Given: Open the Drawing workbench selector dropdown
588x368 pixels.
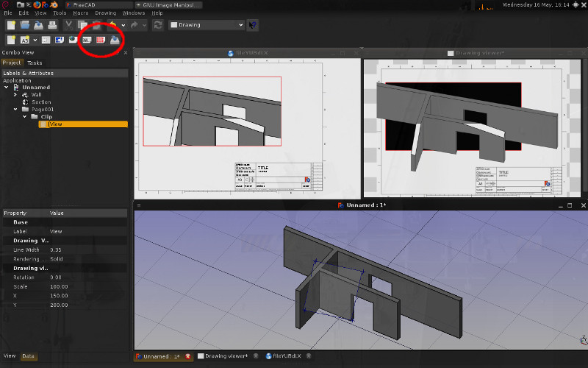Looking at the screenshot, I should (207, 25).
